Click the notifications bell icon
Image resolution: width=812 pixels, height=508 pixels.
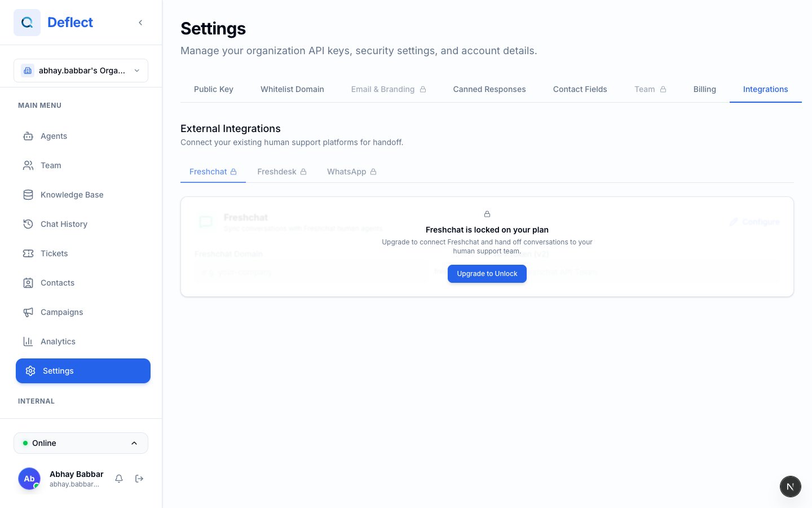tap(119, 479)
